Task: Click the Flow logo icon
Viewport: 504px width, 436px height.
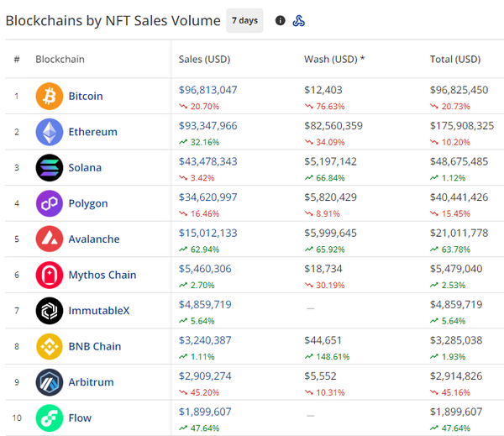Action: point(49,418)
